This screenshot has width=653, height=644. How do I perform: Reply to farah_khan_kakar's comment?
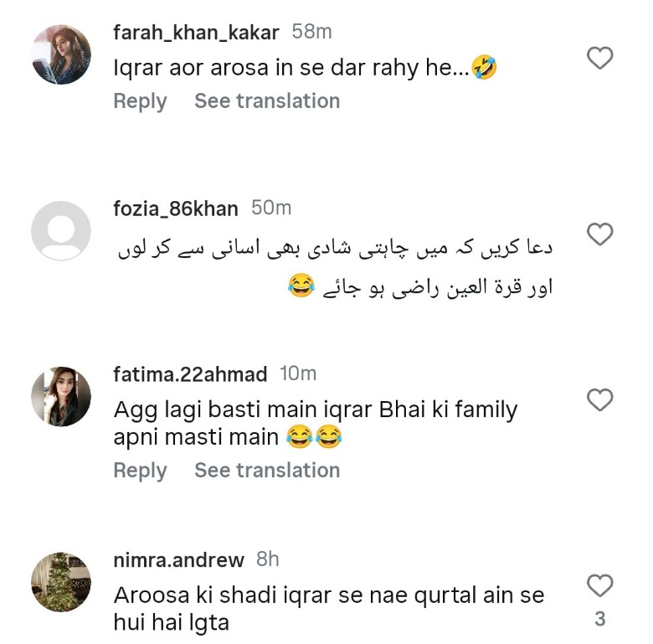(x=140, y=101)
